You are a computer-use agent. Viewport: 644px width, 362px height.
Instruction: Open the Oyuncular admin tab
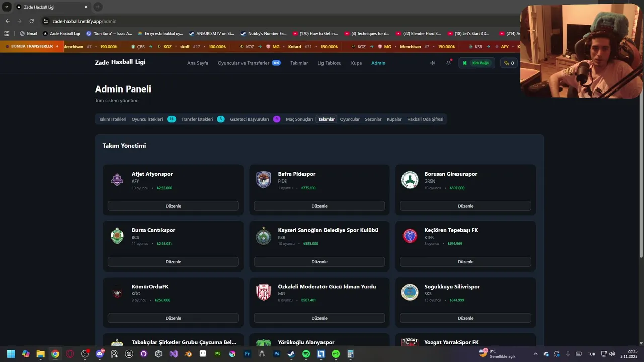(350, 119)
